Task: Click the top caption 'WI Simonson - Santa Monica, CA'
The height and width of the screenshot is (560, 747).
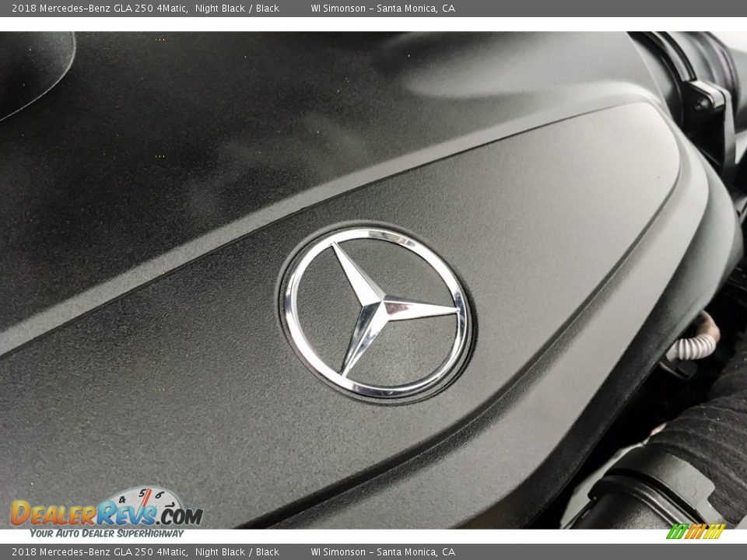Action: [x=383, y=8]
